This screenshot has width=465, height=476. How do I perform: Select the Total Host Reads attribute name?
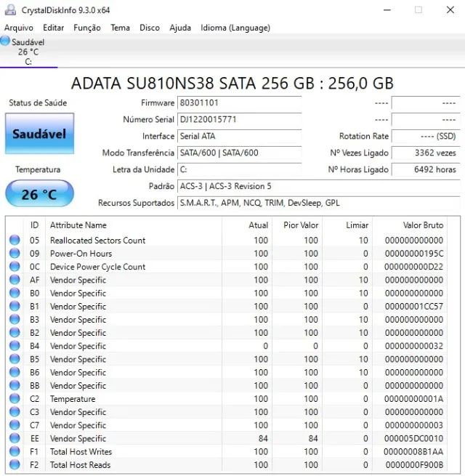pyautogui.click(x=81, y=465)
